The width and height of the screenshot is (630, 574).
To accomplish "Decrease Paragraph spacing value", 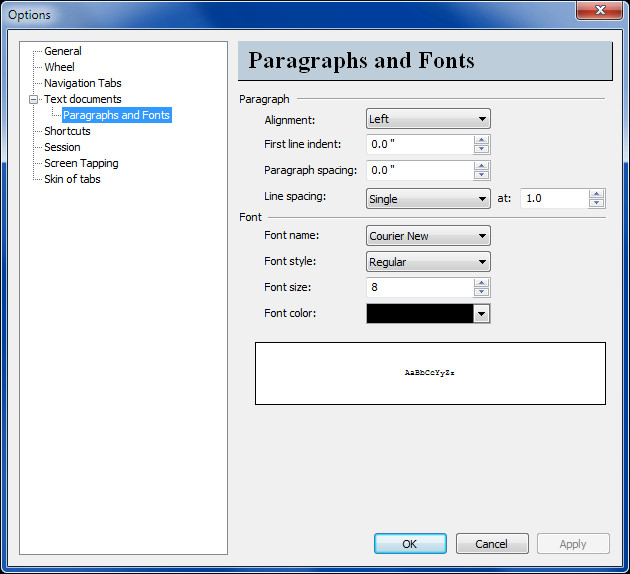I will coord(481,175).
